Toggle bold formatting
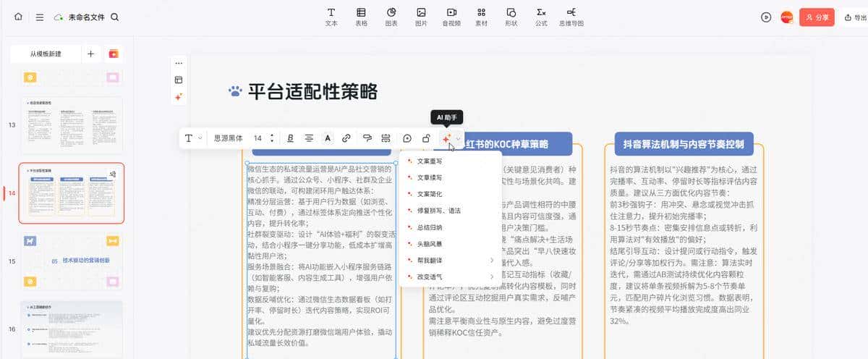Viewport: 868px width, 359px height. [x=290, y=138]
